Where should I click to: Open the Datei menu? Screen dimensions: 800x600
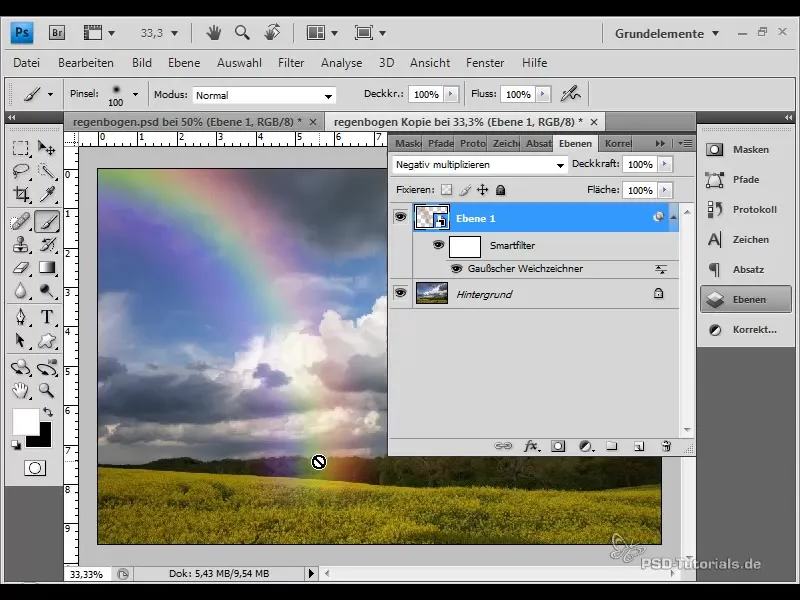(x=27, y=63)
